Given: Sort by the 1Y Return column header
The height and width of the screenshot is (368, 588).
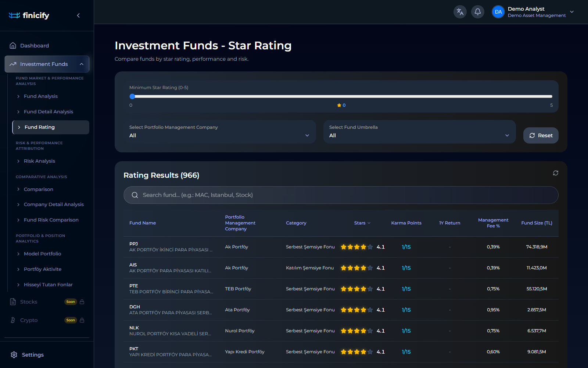Looking at the screenshot, I should coord(449,223).
